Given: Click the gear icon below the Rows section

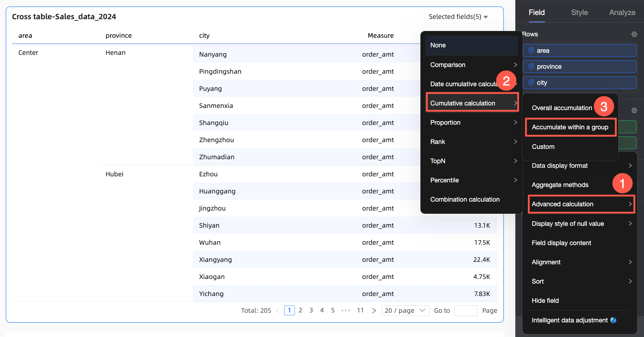Looking at the screenshot, I should 634,110.
